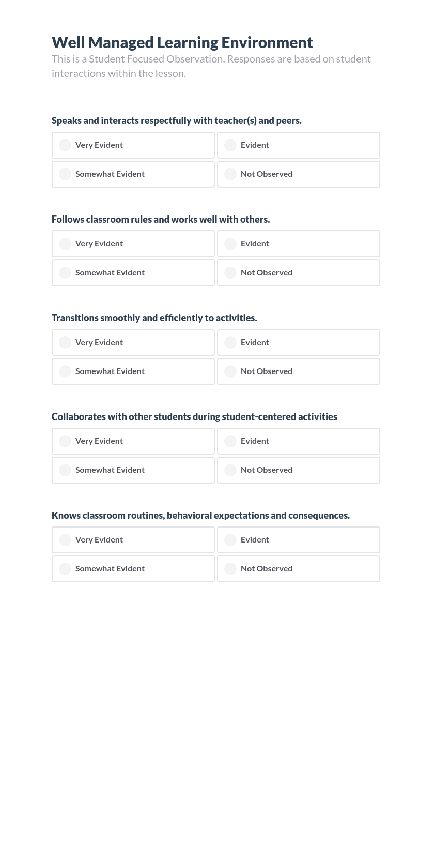Select "Very Evident" for follows classroom rules
434x868 pixels.
coord(133,244)
